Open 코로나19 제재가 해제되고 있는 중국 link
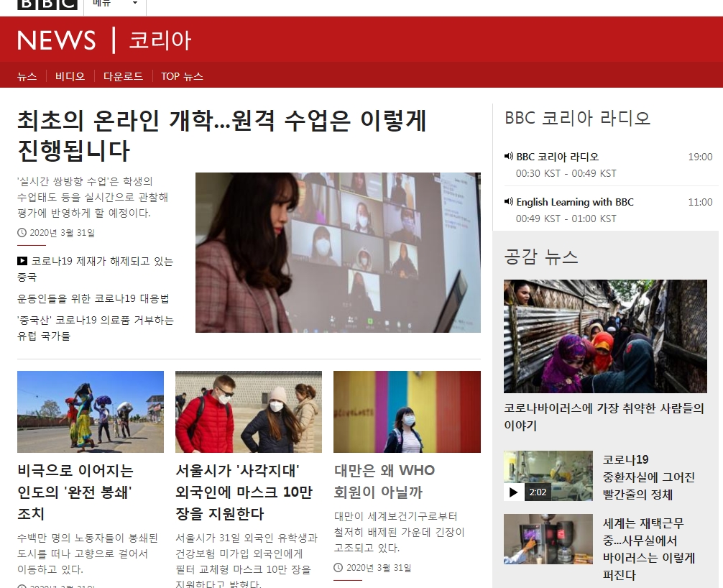 [96, 269]
